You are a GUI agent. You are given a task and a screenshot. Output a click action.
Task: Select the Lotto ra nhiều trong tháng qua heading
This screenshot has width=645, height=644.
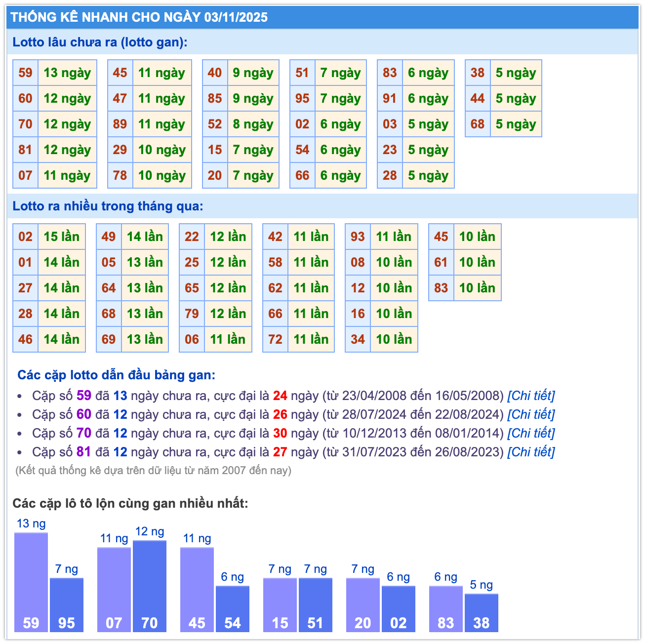(x=108, y=206)
